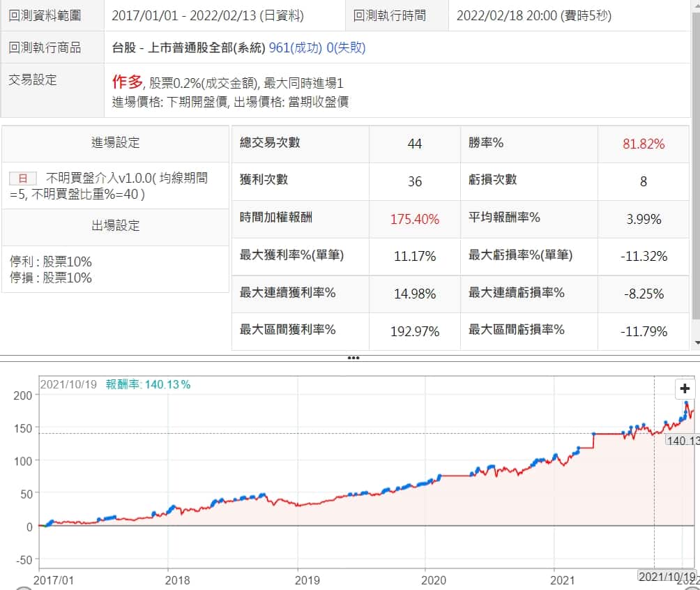Click the 停損: 股票10% stop-loss setting
This screenshot has width=700, height=590.
[51, 278]
